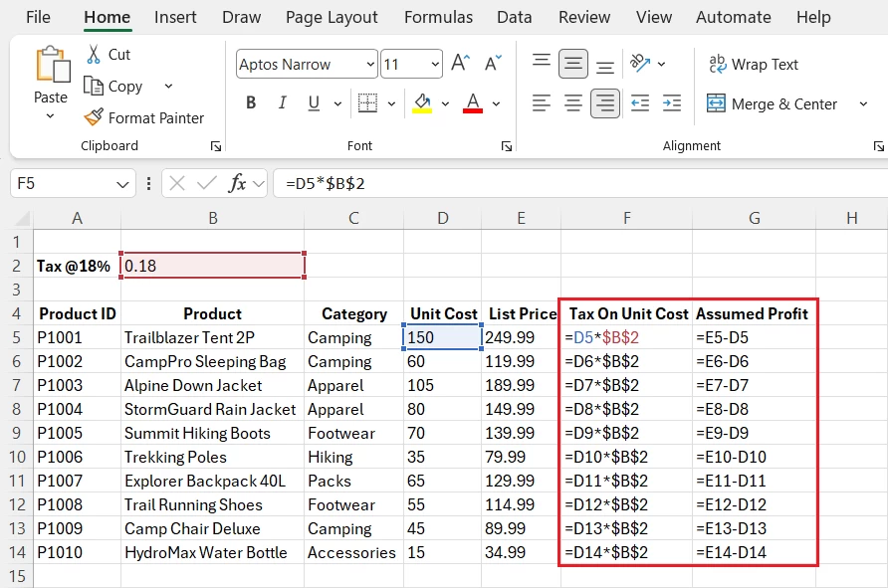Image resolution: width=888 pixels, height=588 pixels.
Task: Click the Insert Function fx icon
Action: [x=237, y=183]
